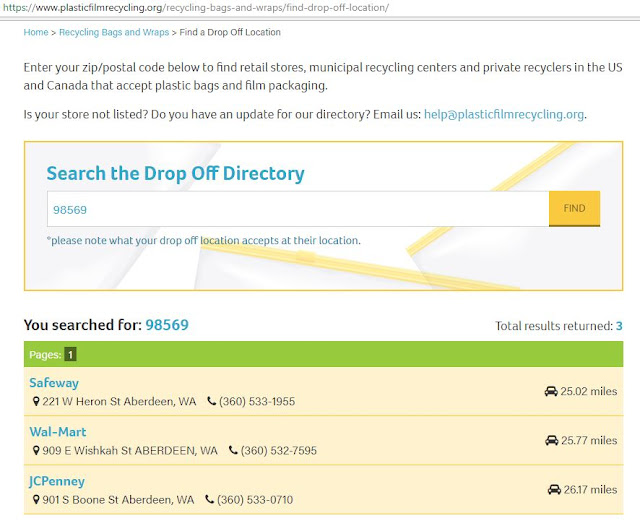The width and height of the screenshot is (640, 526).
Task: Open the Wal-Mart location listing
Action: (58, 432)
